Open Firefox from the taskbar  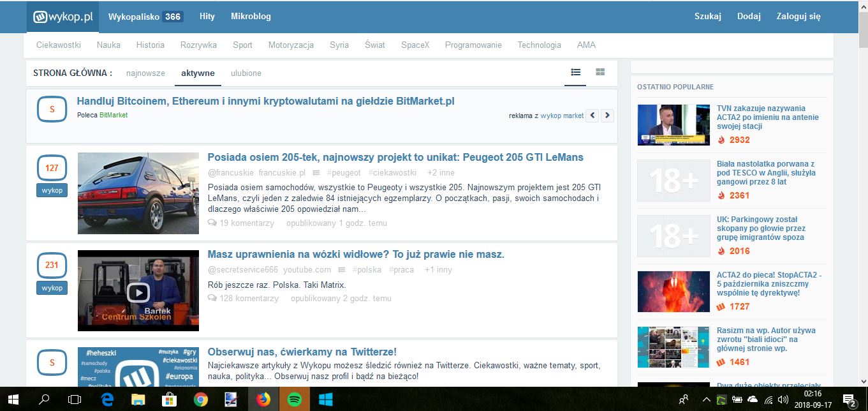[263, 400]
